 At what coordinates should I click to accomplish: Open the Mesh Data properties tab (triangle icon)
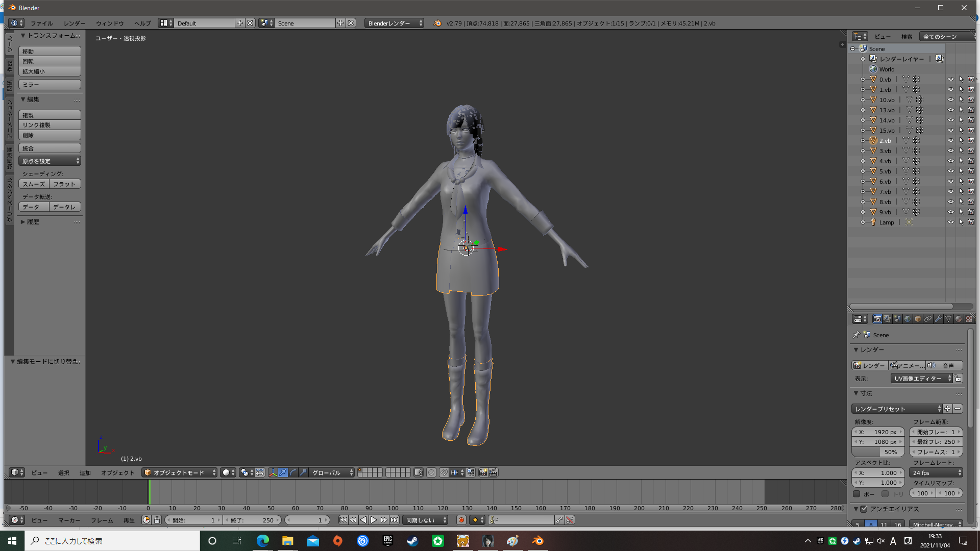[x=948, y=319]
